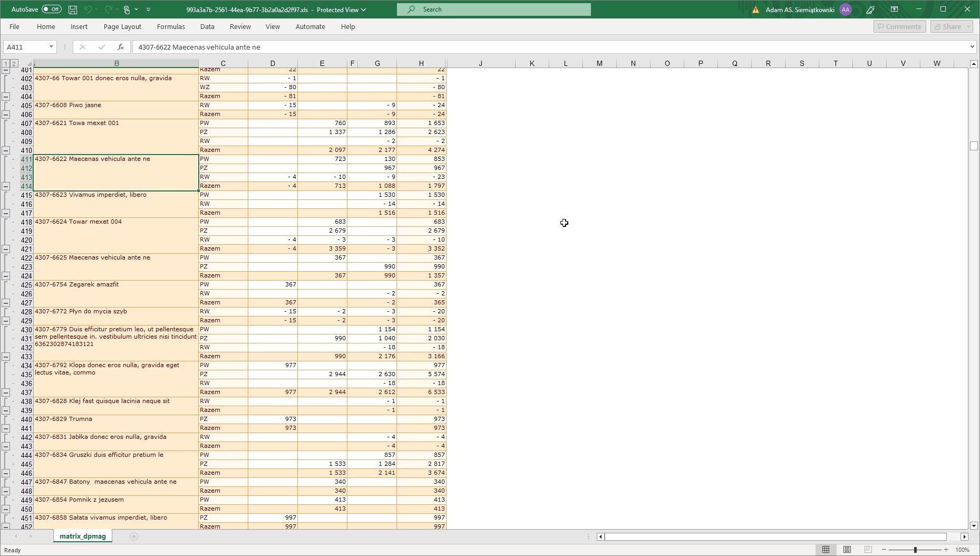Screen dimensions: 980x556
Task: Expand the formula bar chevron
Action: click(x=972, y=47)
